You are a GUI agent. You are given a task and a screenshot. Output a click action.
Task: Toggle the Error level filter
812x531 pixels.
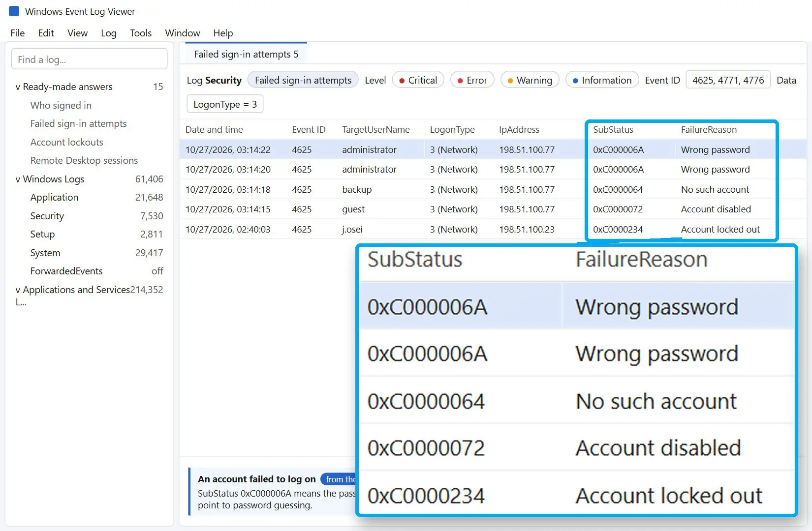point(472,80)
